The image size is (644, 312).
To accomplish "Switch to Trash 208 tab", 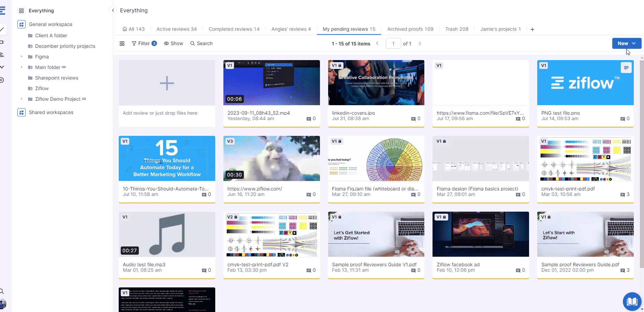I will 457,29.
